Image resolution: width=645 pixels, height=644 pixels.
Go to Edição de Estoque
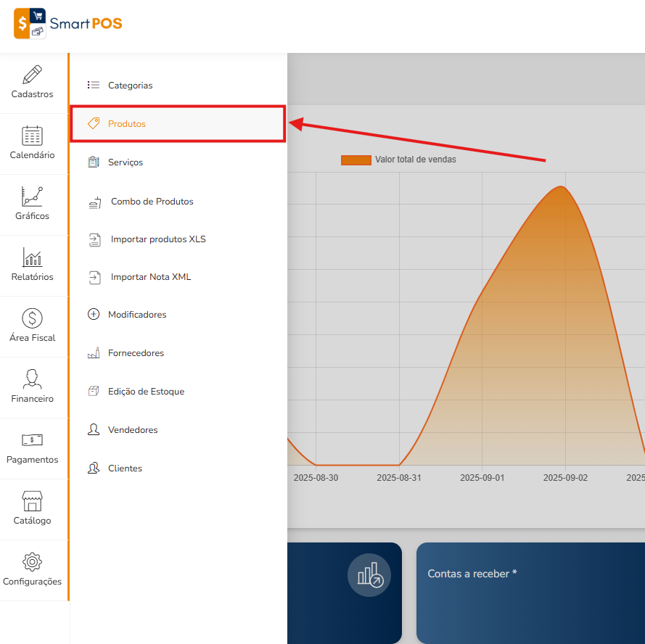point(178,391)
